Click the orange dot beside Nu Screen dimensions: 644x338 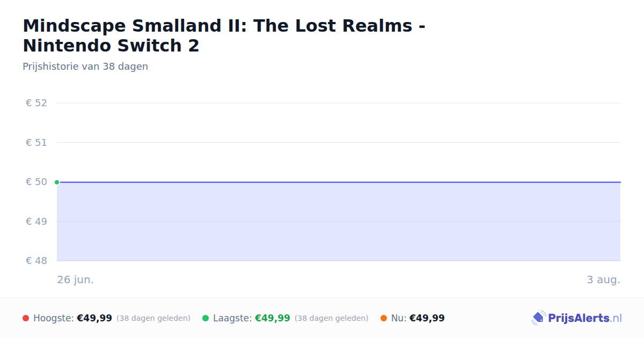(384, 318)
